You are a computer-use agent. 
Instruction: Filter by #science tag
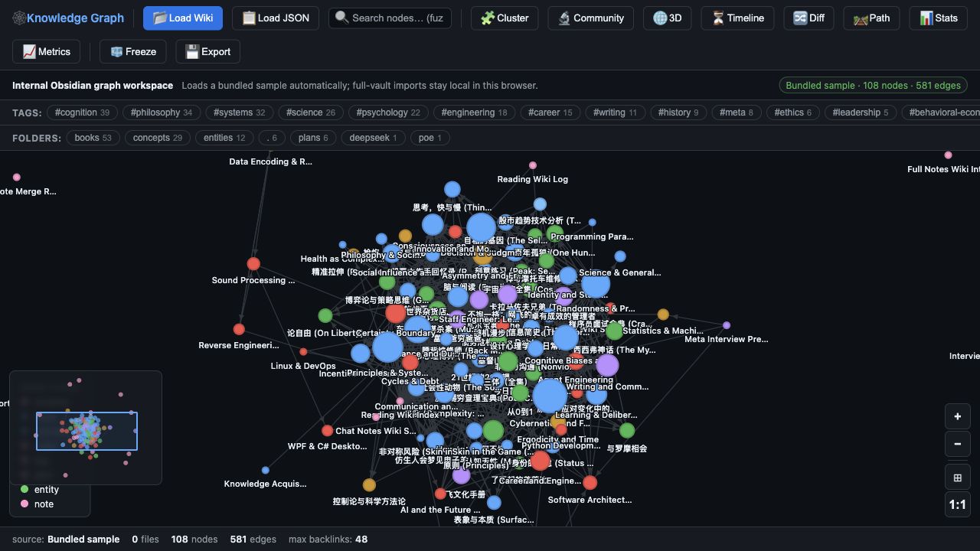[x=310, y=112]
